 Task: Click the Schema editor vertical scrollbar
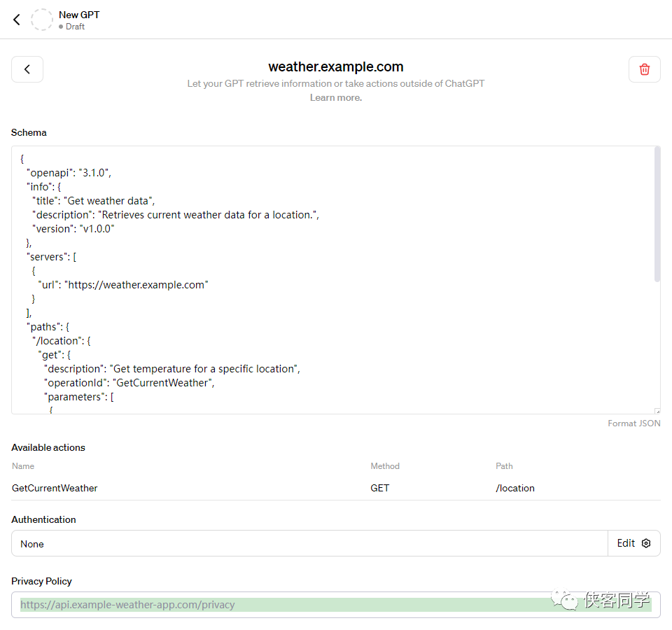(x=657, y=213)
